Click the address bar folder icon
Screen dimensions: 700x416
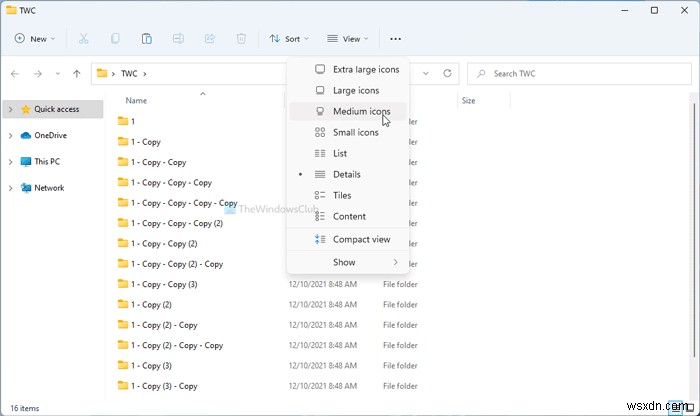point(102,73)
